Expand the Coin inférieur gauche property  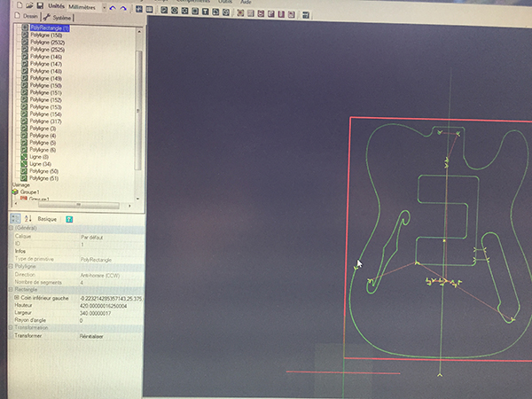(x=17, y=298)
